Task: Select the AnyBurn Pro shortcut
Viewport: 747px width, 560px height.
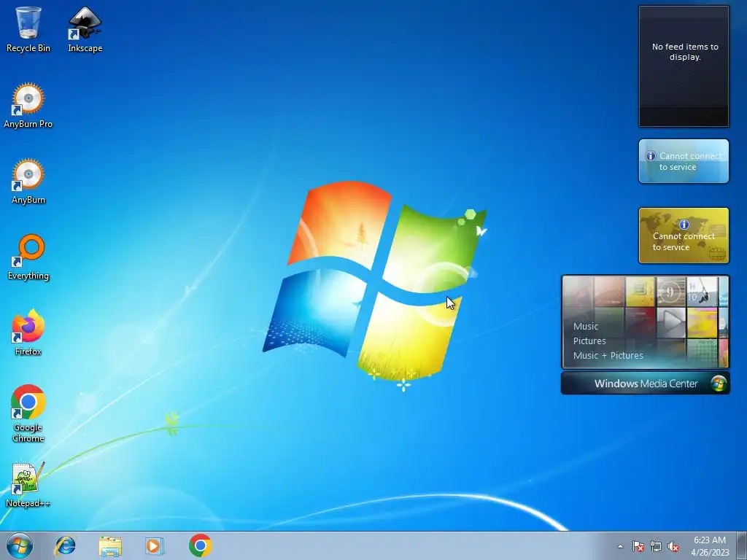Action: pyautogui.click(x=28, y=105)
